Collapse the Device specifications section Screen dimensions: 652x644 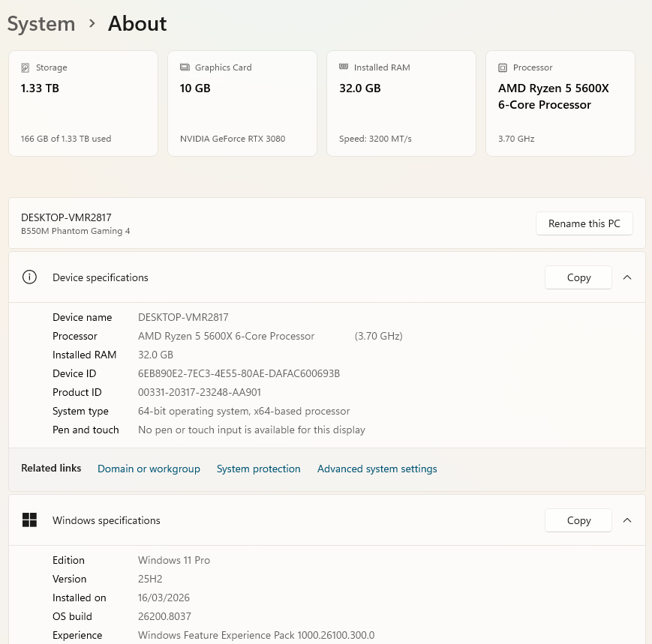tap(627, 277)
